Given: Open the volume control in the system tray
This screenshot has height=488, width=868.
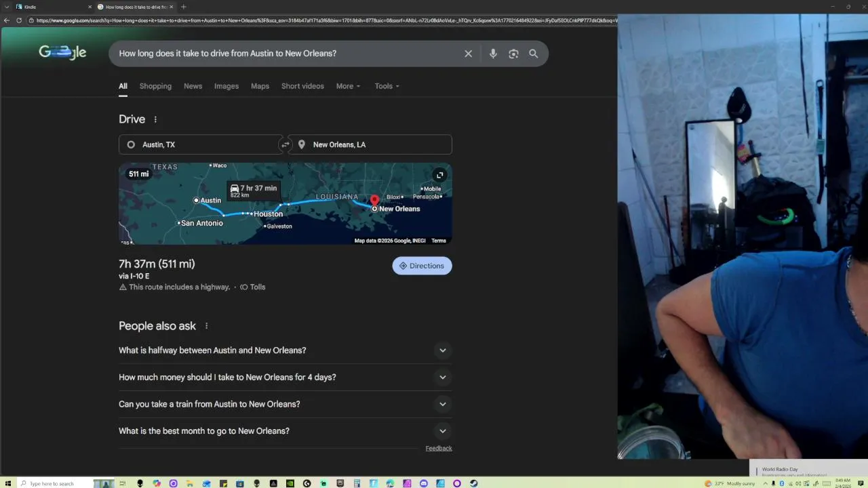Looking at the screenshot, I should [x=798, y=483].
